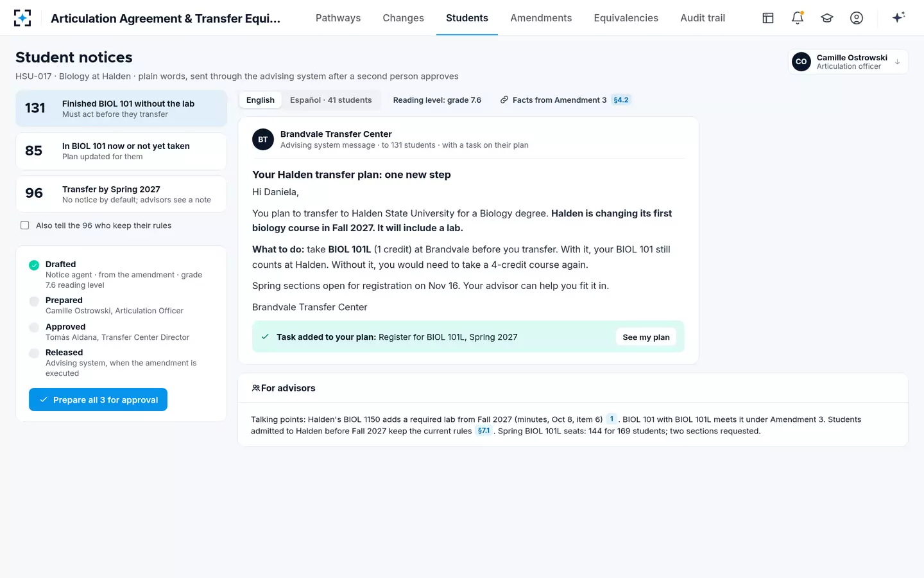
Task: Select the English language toggle
Action: point(261,100)
